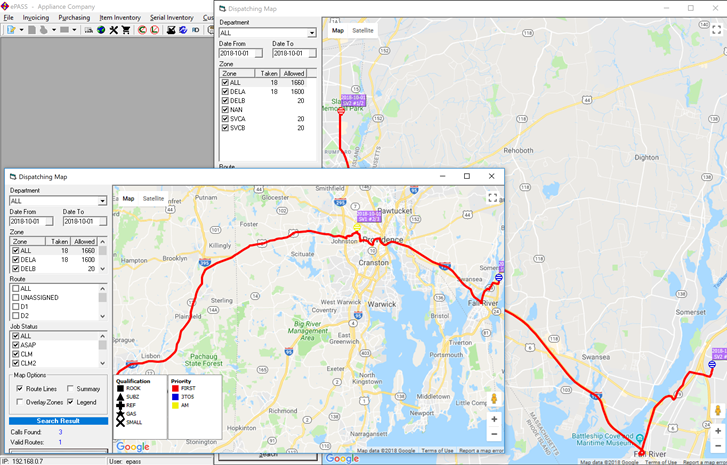727x465 pixels.
Task: Click the card toolbar icon beside the globe
Action: tap(88, 30)
